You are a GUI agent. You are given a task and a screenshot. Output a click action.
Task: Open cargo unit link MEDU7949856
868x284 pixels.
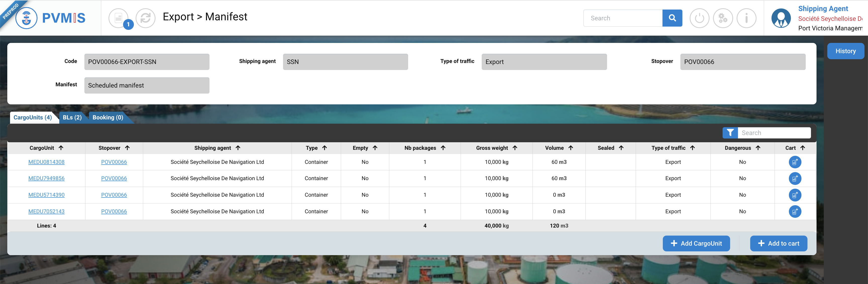coord(46,179)
